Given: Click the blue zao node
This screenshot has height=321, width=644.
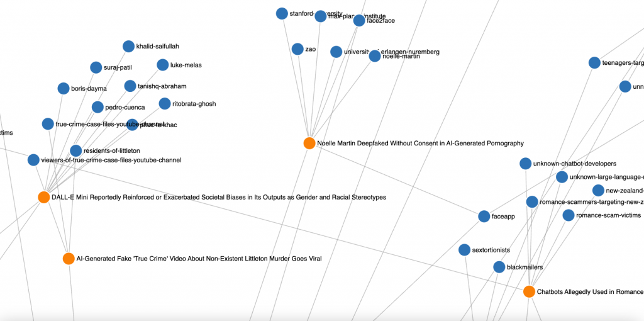Looking at the screenshot, I should (x=297, y=48).
